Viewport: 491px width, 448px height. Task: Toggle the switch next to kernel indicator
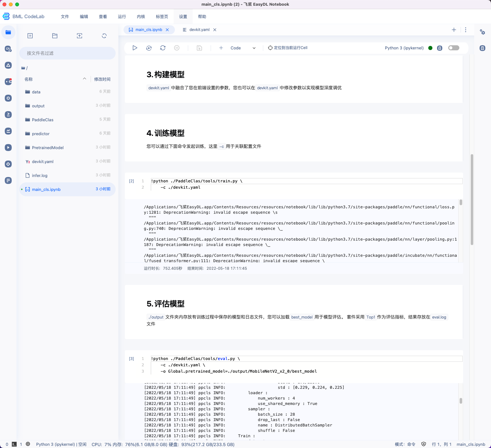[454, 48]
